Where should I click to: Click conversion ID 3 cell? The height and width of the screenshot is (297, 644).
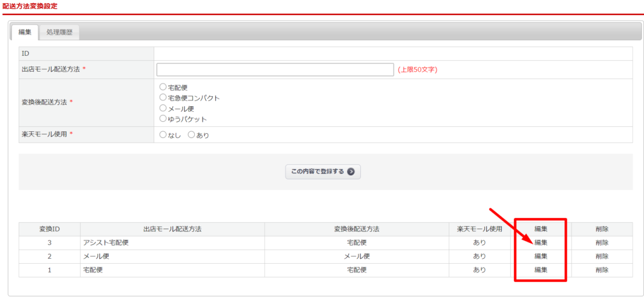[50, 243]
